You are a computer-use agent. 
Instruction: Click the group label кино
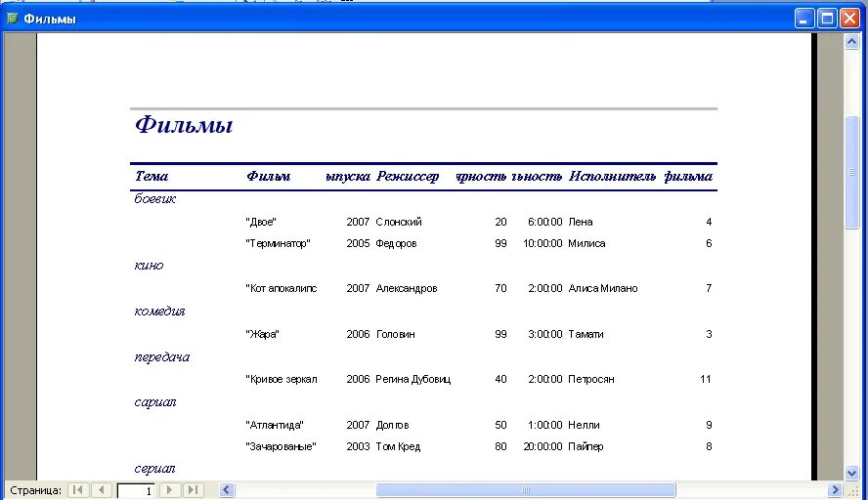[149, 266]
